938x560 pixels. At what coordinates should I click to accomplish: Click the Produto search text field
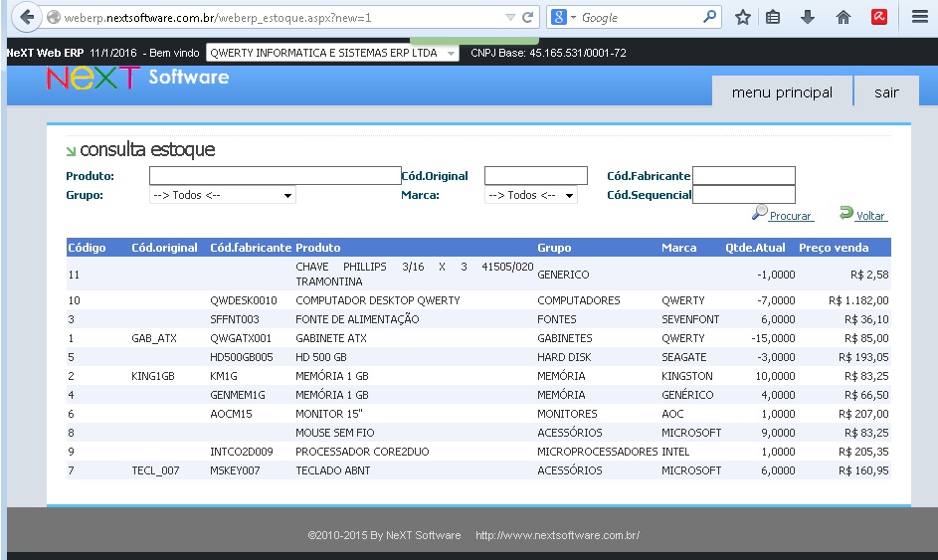pos(276,175)
